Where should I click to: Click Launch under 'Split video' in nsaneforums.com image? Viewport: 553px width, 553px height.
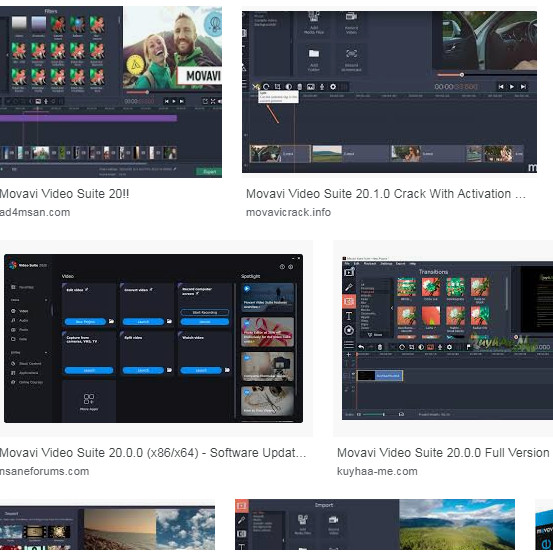click(x=143, y=370)
